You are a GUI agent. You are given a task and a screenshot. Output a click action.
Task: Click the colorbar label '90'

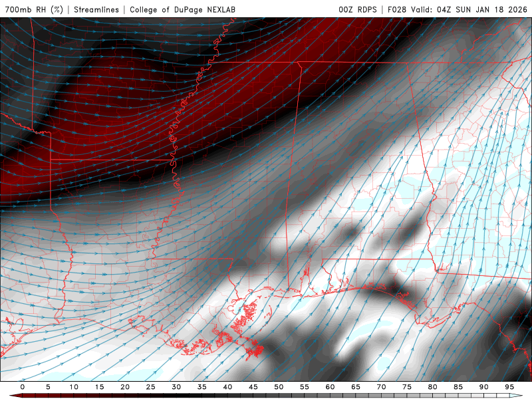484,387
